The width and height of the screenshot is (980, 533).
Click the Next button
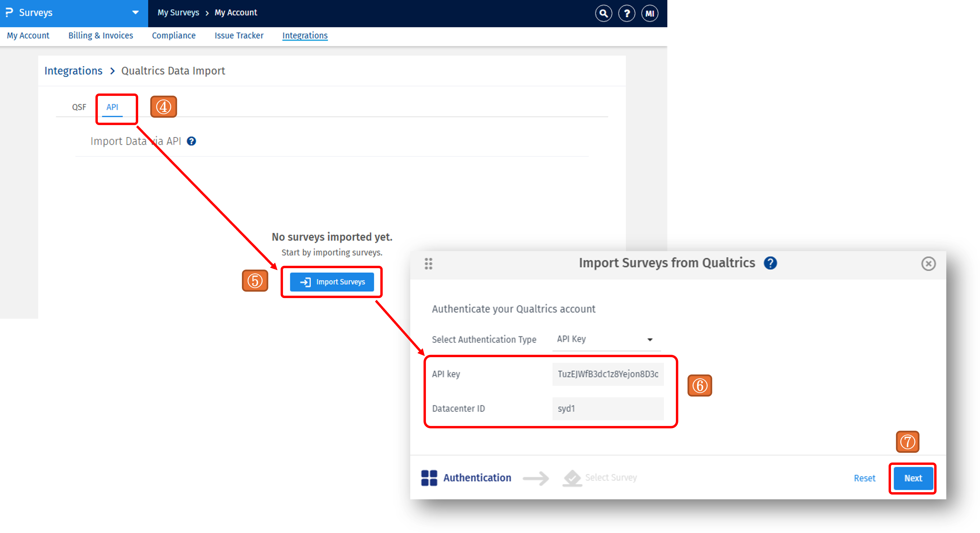[x=913, y=478]
